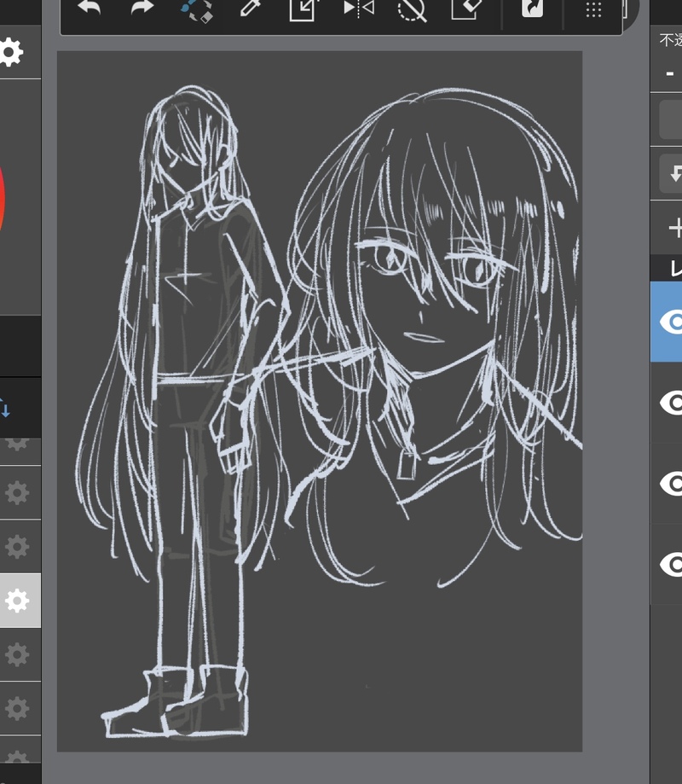
Task: Open the dotted grid menu icon
Action: pyautogui.click(x=593, y=9)
